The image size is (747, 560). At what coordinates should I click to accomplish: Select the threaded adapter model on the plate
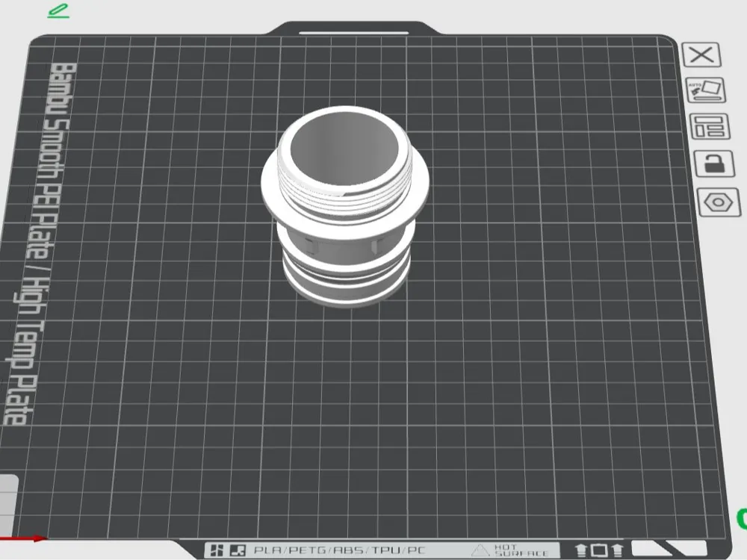pyautogui.click(x=345, y=206)
